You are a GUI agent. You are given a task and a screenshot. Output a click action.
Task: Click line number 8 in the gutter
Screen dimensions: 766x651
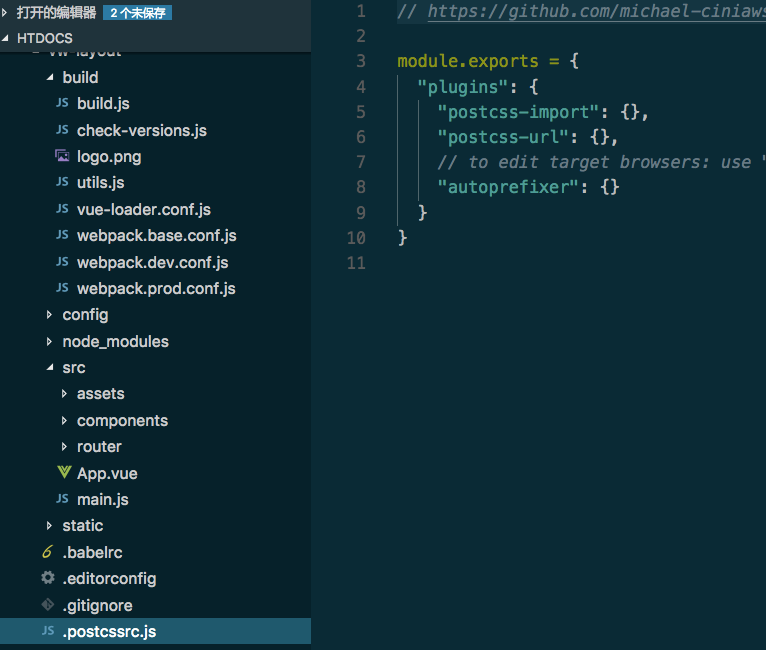click(361, 187)
